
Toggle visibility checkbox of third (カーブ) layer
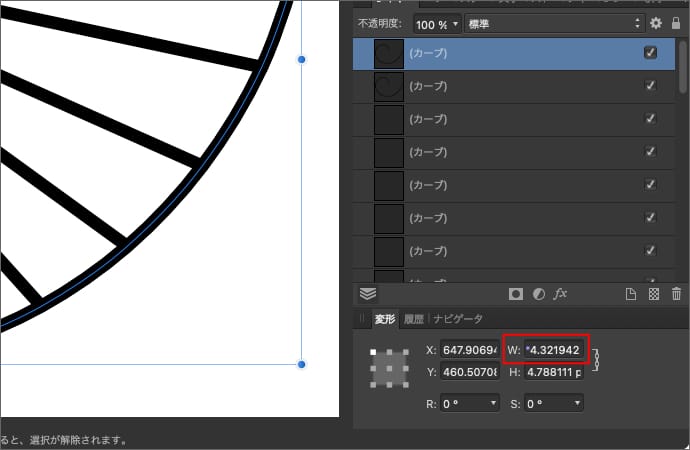(x=651, y=119)
